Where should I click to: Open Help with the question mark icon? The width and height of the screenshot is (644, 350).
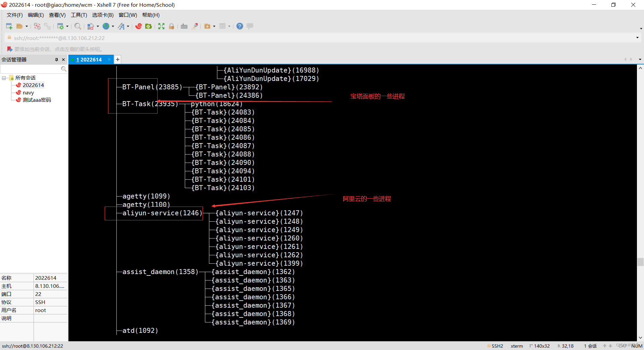[x=240, y=26]
